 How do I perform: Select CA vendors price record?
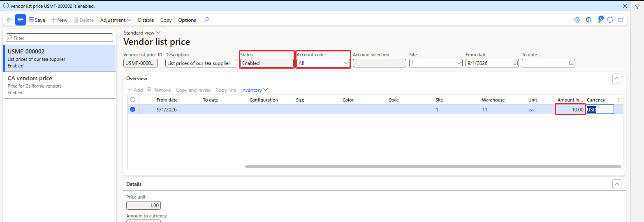click(59, 85)
